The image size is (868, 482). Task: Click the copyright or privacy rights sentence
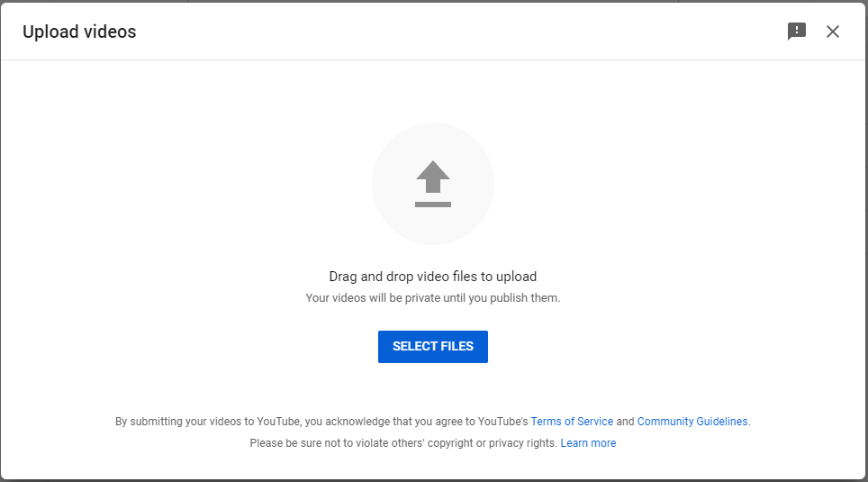(403, 443)
